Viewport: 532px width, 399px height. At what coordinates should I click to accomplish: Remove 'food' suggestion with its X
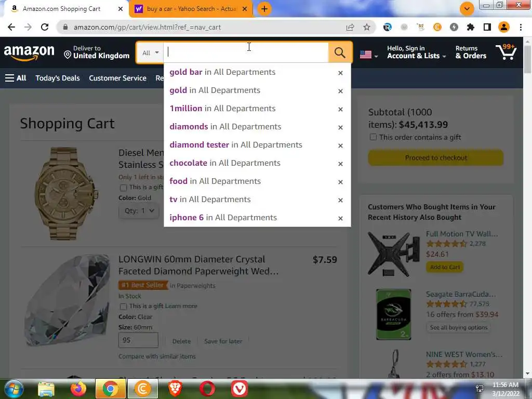click(x=340, y=182)
